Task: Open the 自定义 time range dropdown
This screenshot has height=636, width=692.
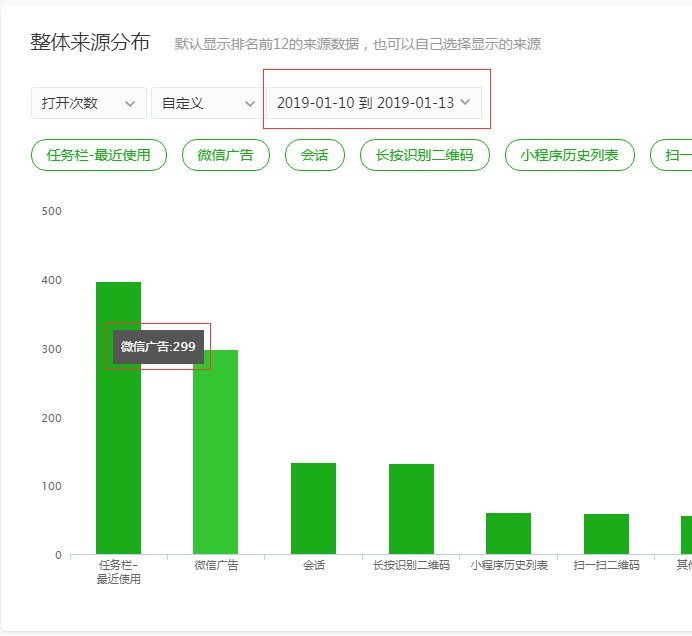Action: tap(208, 103)
